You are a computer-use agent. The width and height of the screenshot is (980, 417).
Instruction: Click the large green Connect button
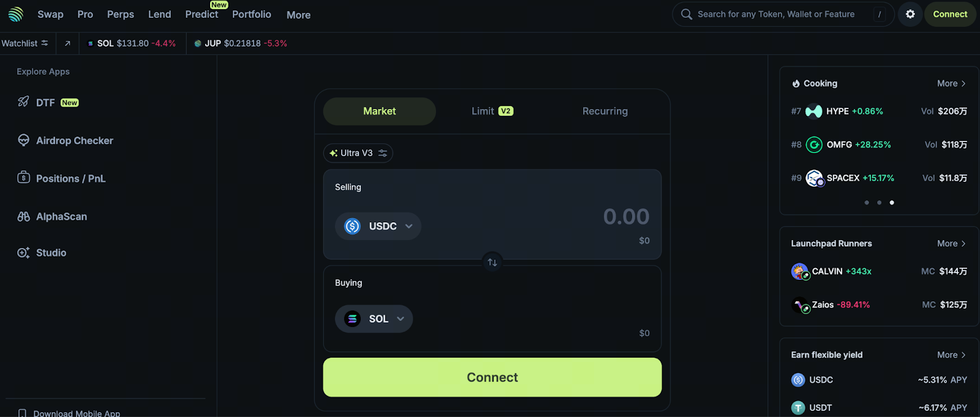pyautogui.click(x=492, y=377)
